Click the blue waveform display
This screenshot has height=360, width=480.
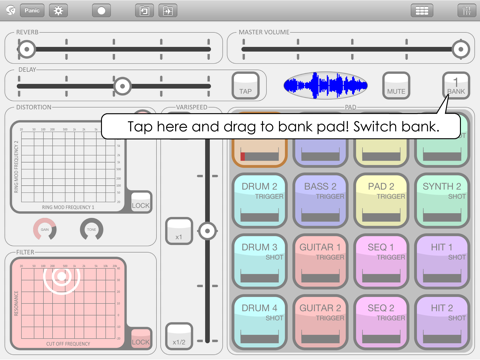pyautogui.click(x=325, y=85)
